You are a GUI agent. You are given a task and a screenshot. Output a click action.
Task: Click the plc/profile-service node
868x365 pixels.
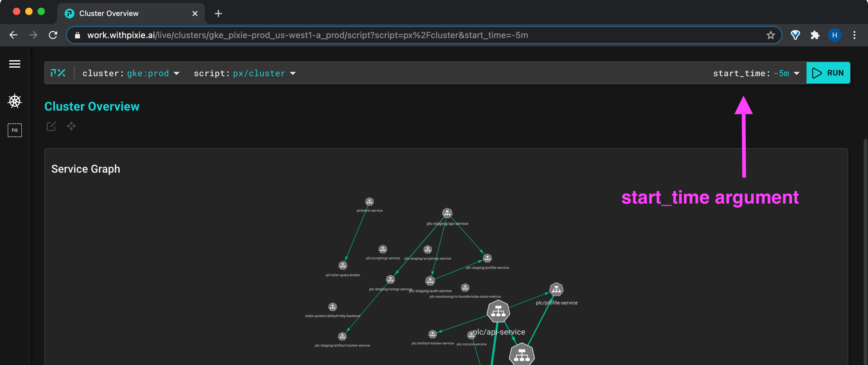coord(556,289)
